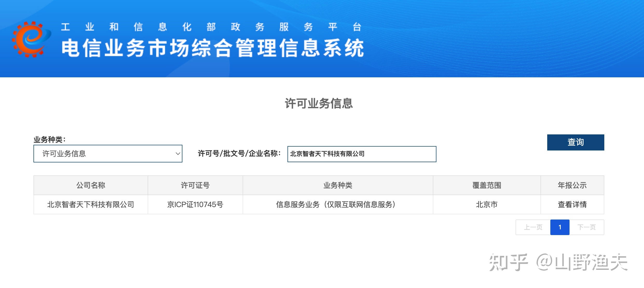
Task: Click the 年报公示 column header
Action: point(572,185)
